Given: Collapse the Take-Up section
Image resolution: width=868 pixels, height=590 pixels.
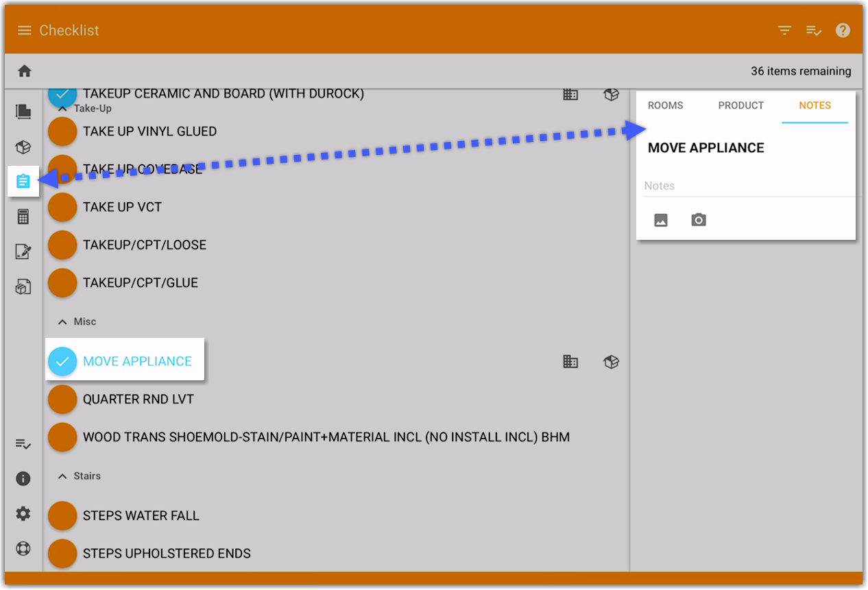Looking at the screenshot, I should point(62,108).
